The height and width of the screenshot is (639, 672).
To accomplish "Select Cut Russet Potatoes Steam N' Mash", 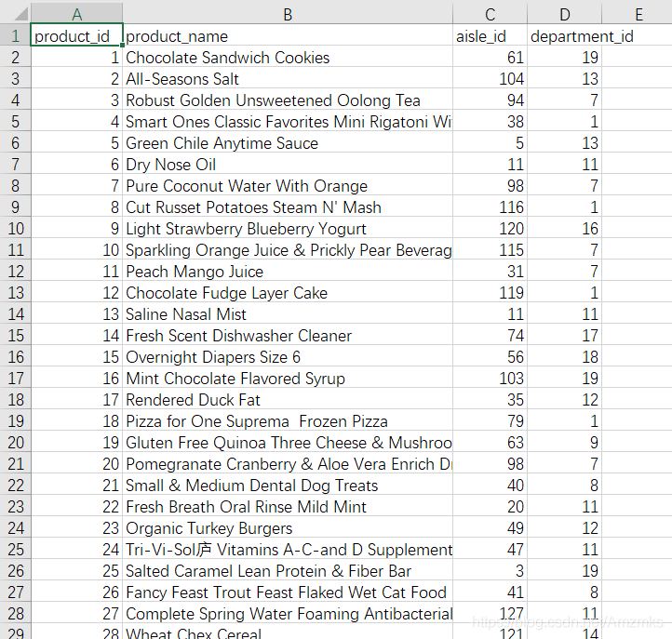I will (x=288, y=206).
